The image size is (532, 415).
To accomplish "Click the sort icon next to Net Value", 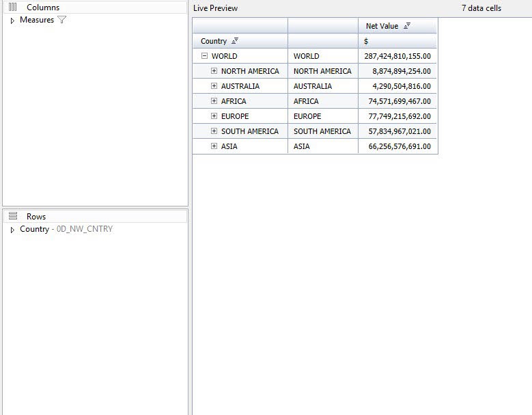I will [x=407, y=26].
